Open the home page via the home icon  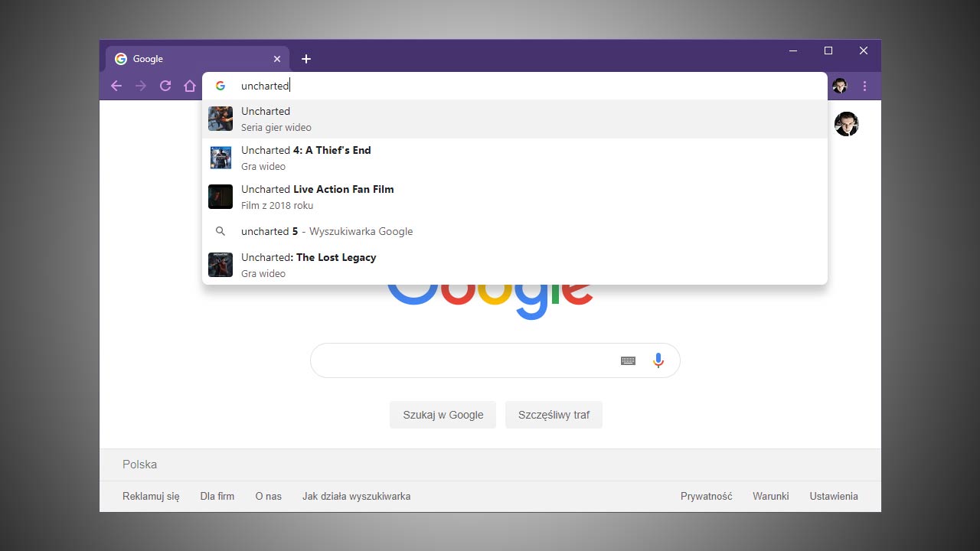tap(190, 86)
